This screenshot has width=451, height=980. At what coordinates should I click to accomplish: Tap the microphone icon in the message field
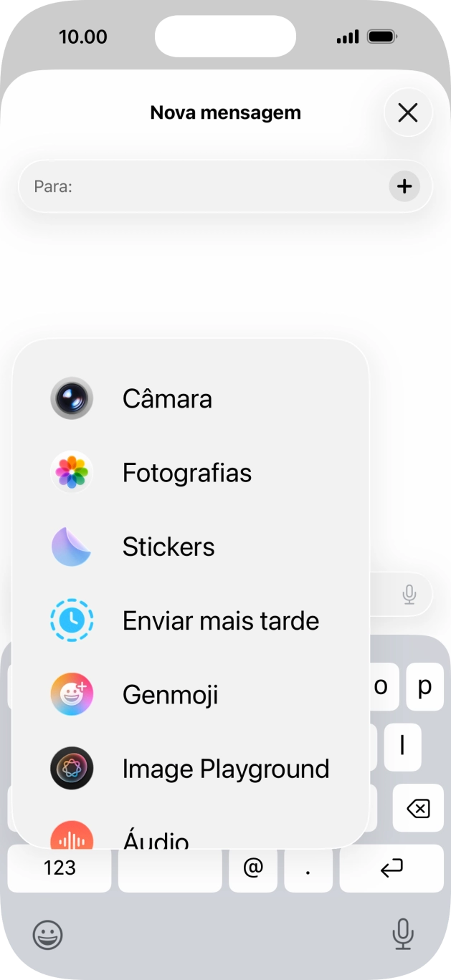408,595
